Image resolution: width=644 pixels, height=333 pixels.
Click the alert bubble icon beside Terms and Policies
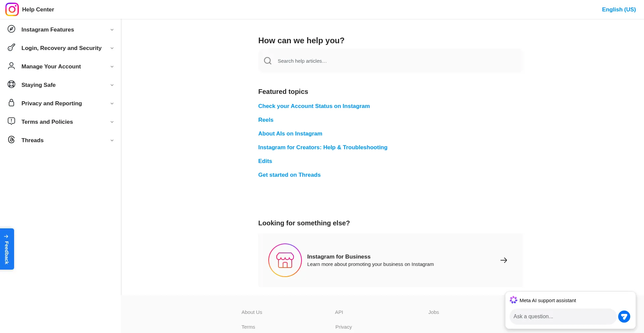tap(11, 121)
